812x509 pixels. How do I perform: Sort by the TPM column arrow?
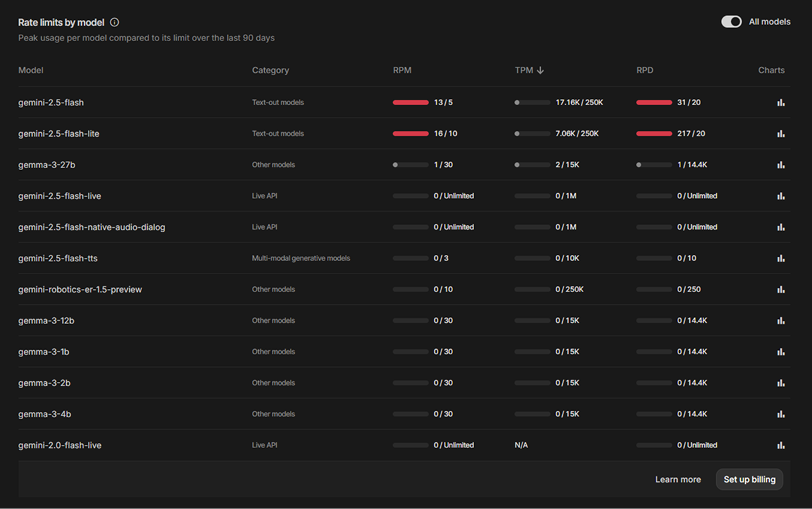(540, 71)
